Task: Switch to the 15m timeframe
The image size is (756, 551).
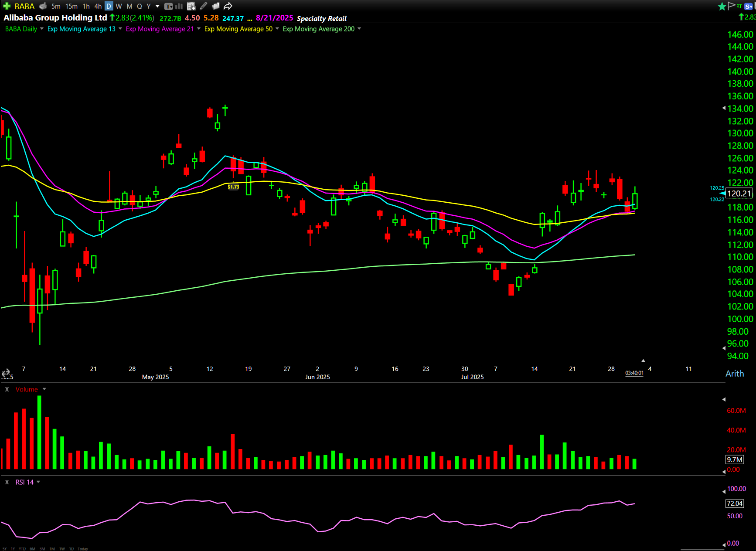Action: (72, 6)
